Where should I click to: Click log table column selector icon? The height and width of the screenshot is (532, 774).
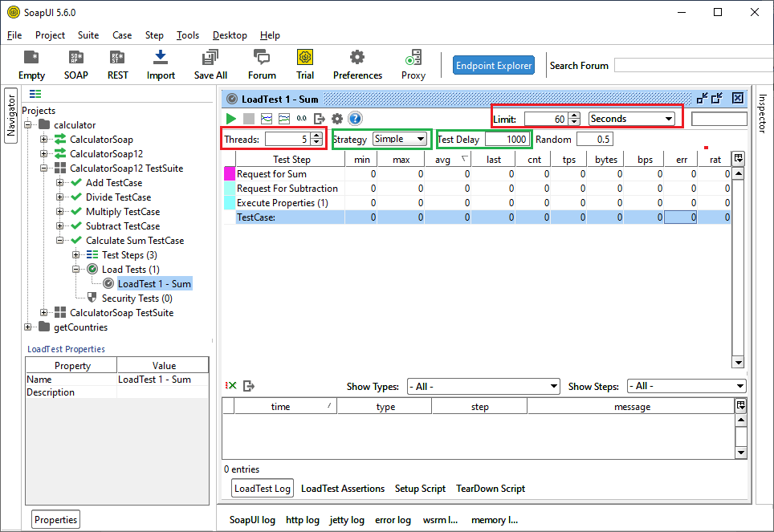coord(740,406)
